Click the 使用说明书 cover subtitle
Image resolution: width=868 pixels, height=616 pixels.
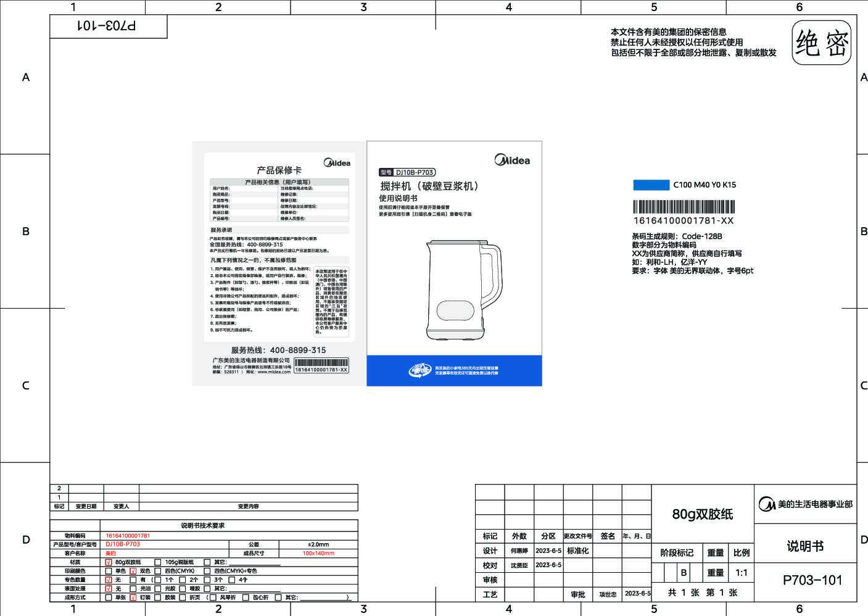pos(398,198)
